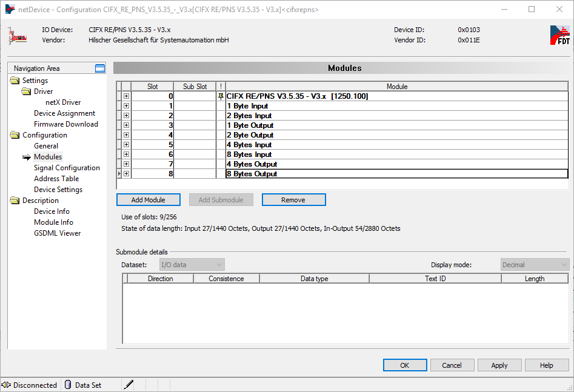Select the '8 Bytes Output' module cell
The width and height of the screenshot is (574, 392).
(x=397, y=174)
